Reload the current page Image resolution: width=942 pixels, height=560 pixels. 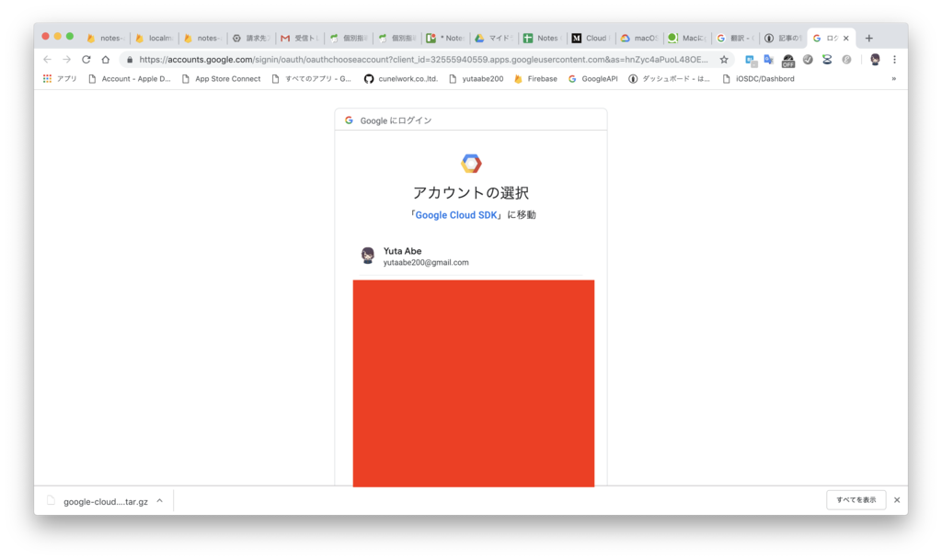pyautogui.click(x=86, y=60)
